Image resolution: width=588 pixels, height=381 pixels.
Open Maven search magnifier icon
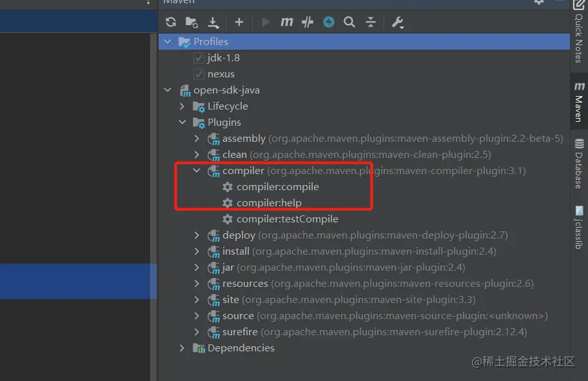click(349, 22)
